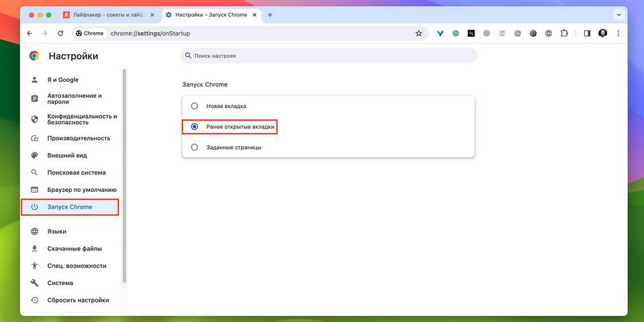Click the wrench icon for Система
This screenshot has width=644, height=322.
[x=34, y=283]
